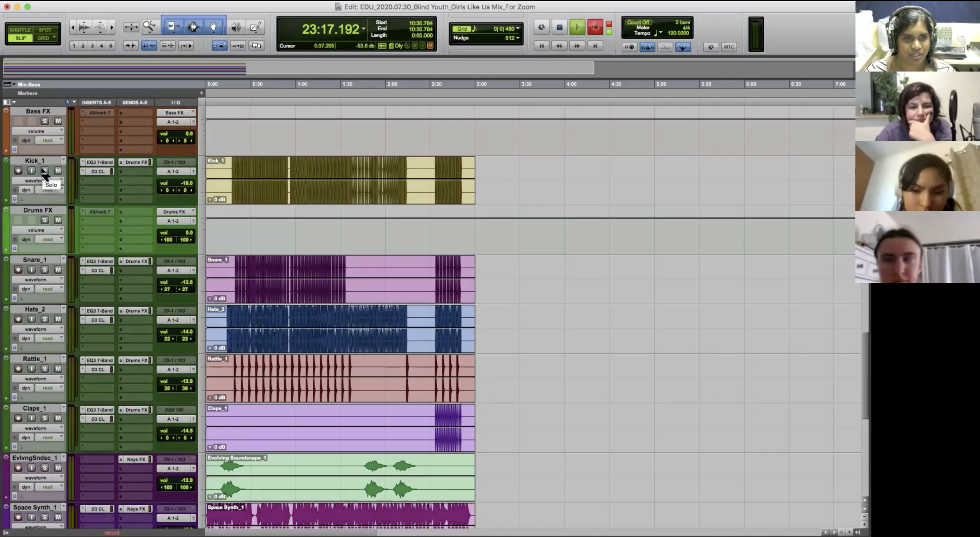Click the Play transport button
This screenshot has width=980, height=537.
[577, 27]
